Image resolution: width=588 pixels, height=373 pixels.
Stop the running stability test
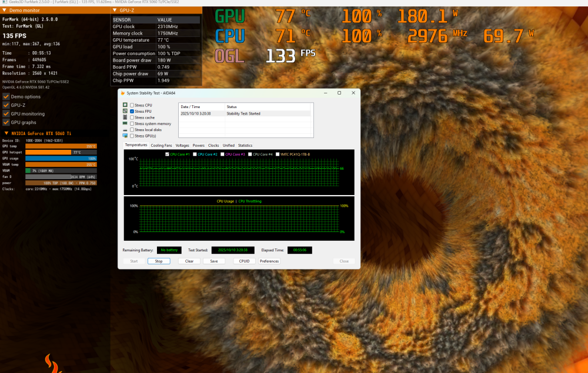[159, 261]
